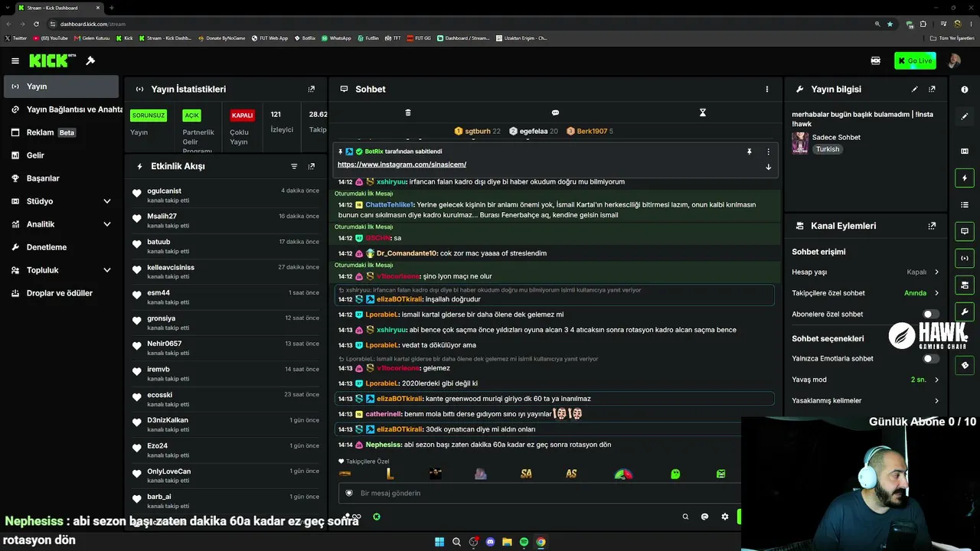Click the mention @ icon below chat input
The image size is (980, 551).
pyautogui.click(x=705, y=517)
